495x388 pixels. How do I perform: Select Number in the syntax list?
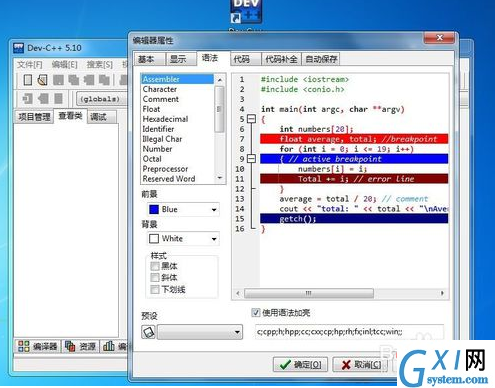pos(177,149)
